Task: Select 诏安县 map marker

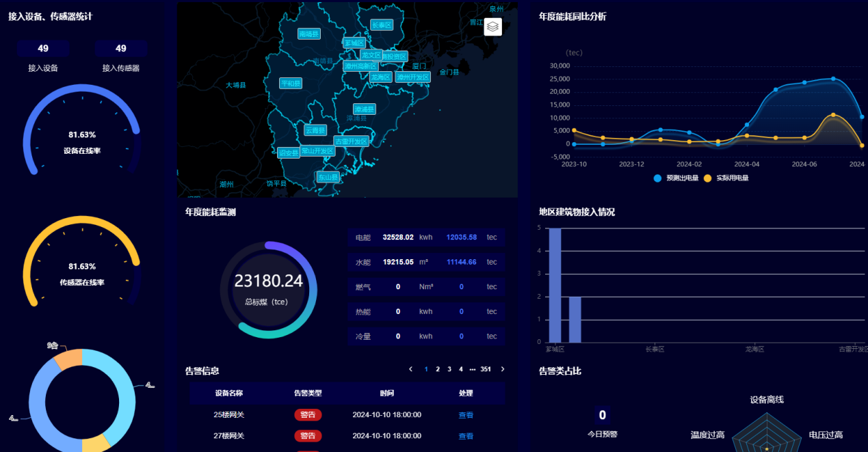Action: (289, 152)
